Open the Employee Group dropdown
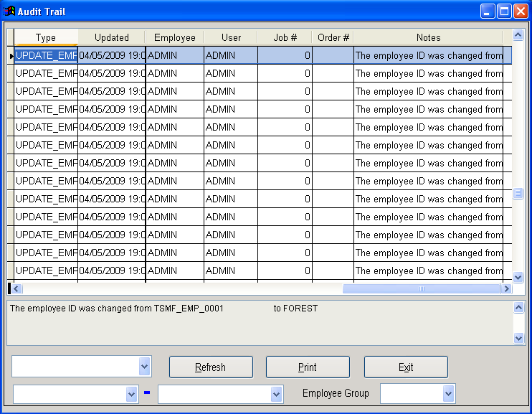Screen dimensions: 532x414 448,393
